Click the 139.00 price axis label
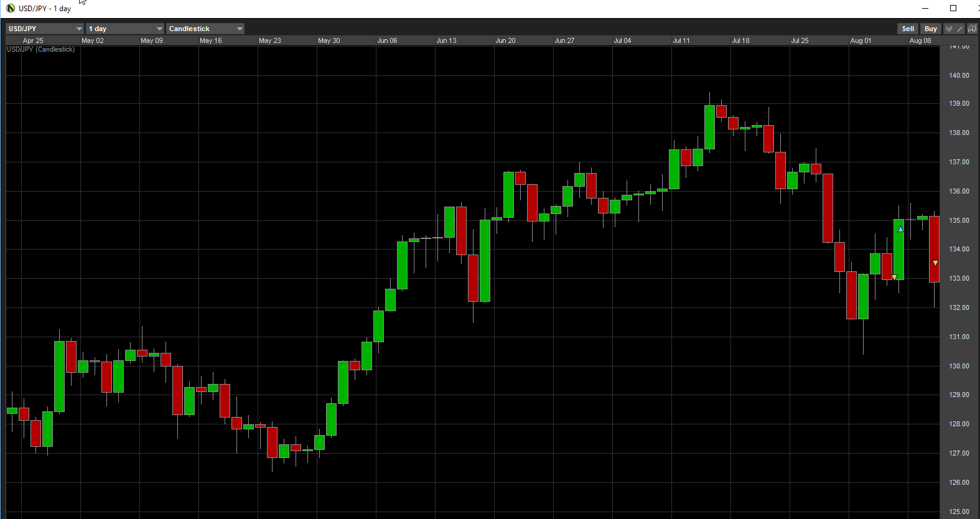Image resolution: width=980 pixels, height=519 pixels. coord(959,103)
